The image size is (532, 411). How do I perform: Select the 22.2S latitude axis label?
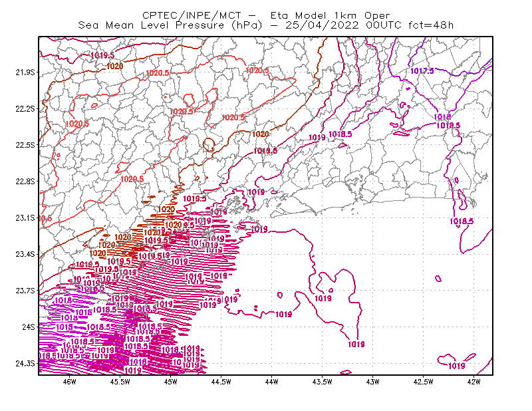coord(25,108)
